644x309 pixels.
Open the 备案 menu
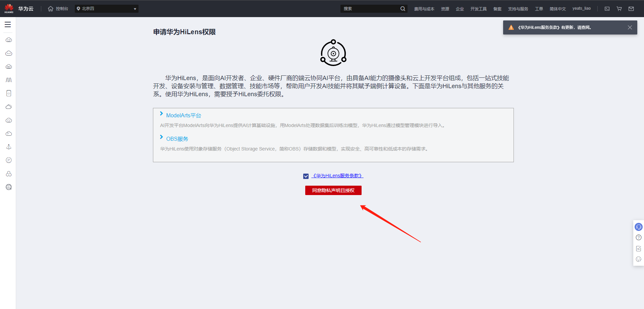click(497, 9)
